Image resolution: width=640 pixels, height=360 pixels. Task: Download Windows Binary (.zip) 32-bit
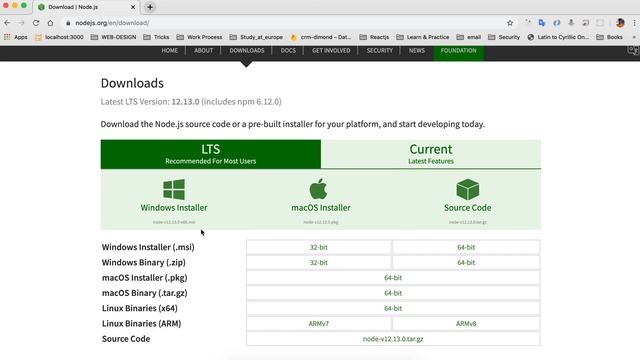pyautogui.click(x=319, y=262)
